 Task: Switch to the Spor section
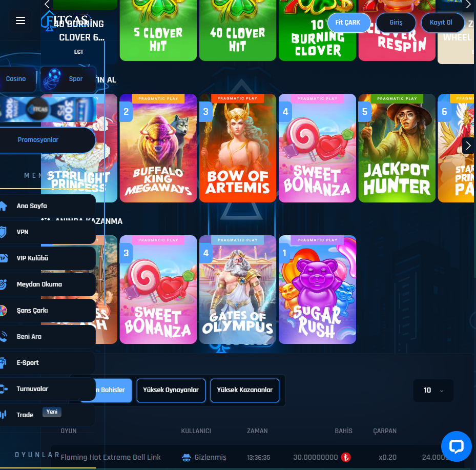tap(69, 79)
